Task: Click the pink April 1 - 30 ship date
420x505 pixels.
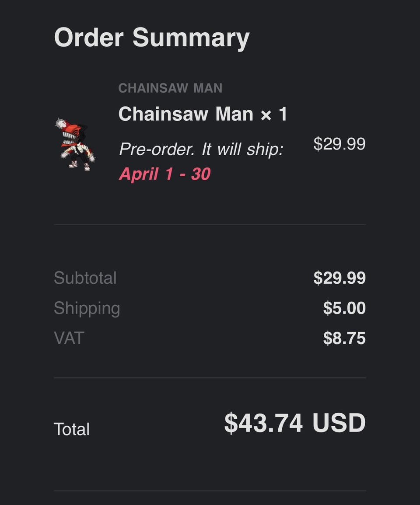Action: tap(164, 174)
